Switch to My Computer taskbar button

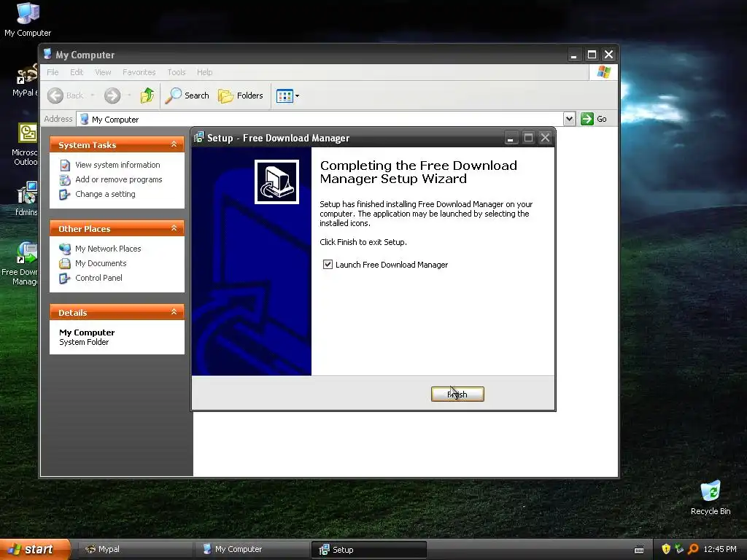(251, 549)
